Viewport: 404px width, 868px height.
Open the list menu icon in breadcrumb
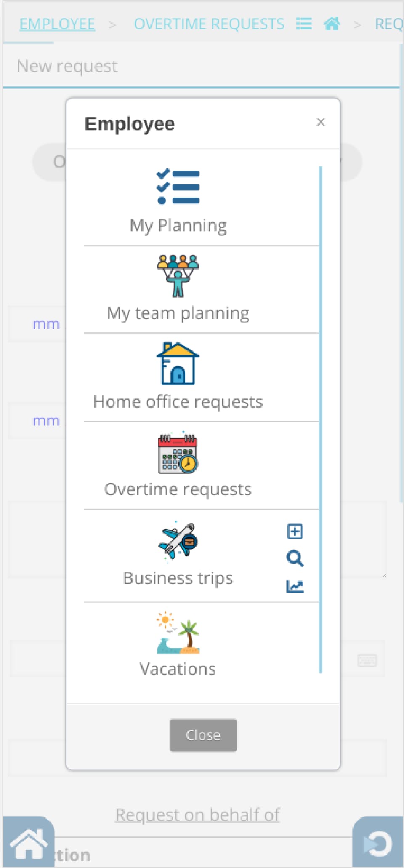point(304,24)
